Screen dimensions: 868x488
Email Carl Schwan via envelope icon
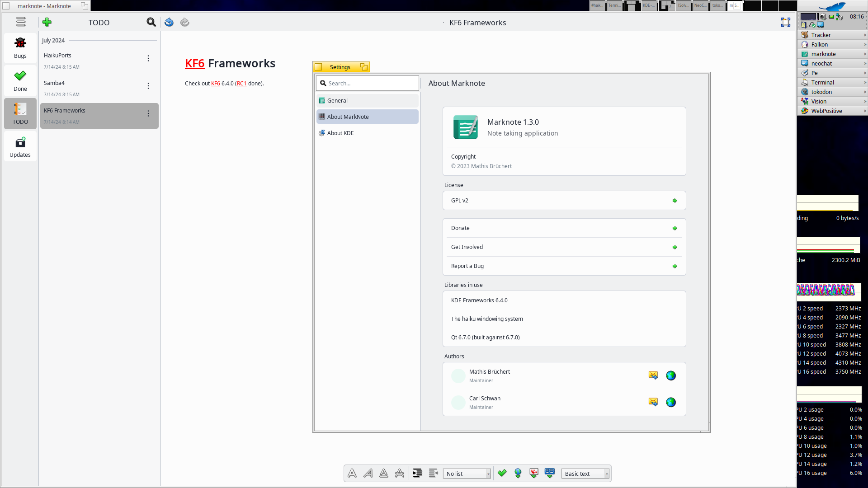(653, 402)
